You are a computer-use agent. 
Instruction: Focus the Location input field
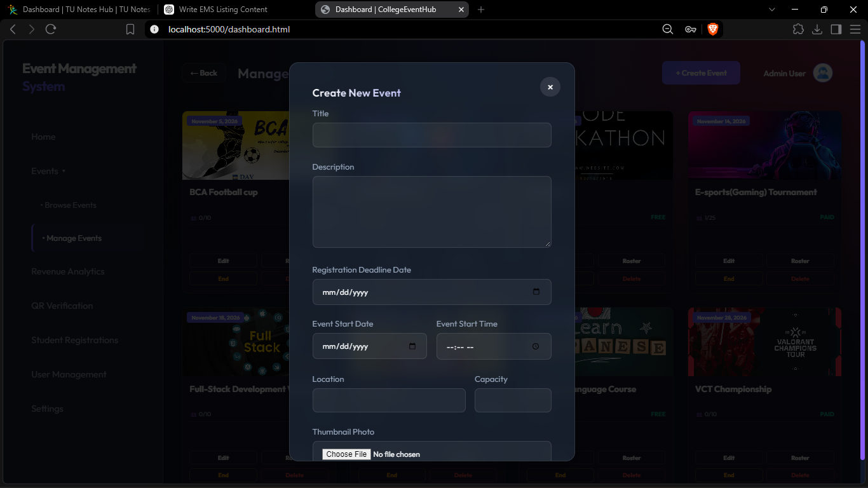[x=389, y=400]
